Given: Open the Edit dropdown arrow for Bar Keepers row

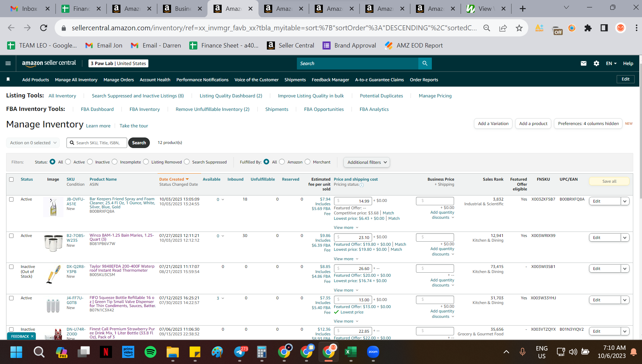Looking at the screenshot, I should coord(625,201).
